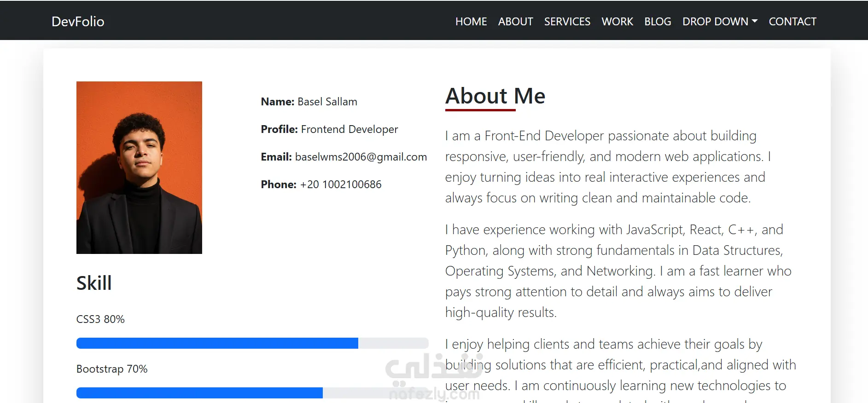
Task: Expand the DROP DOWN menu
Action: pos(720,22)
